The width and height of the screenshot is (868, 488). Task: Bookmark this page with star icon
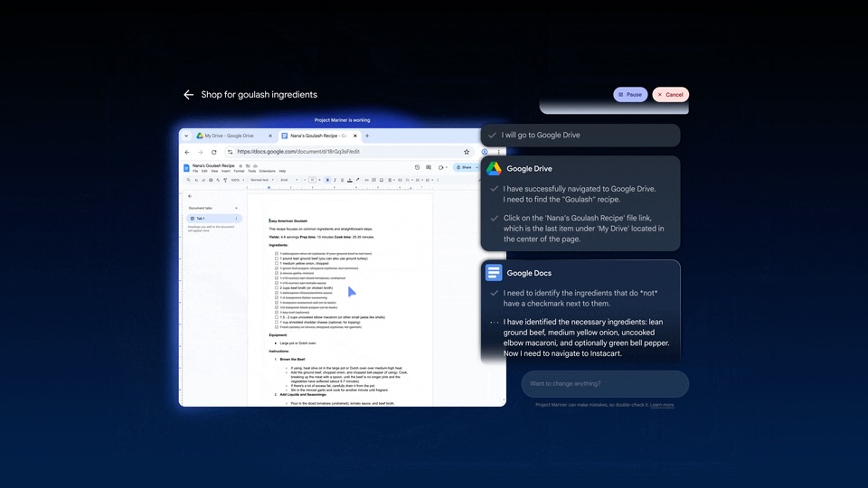pyautogui.click(x=467, y=152)
